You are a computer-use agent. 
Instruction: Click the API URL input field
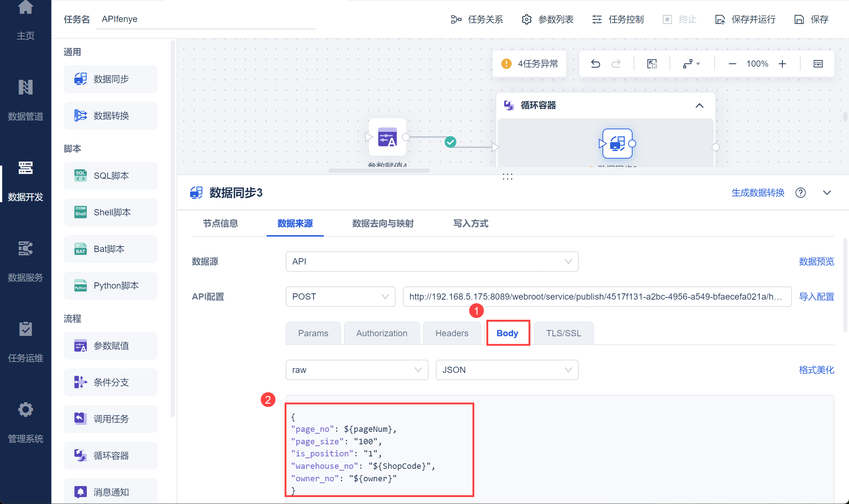596,297
